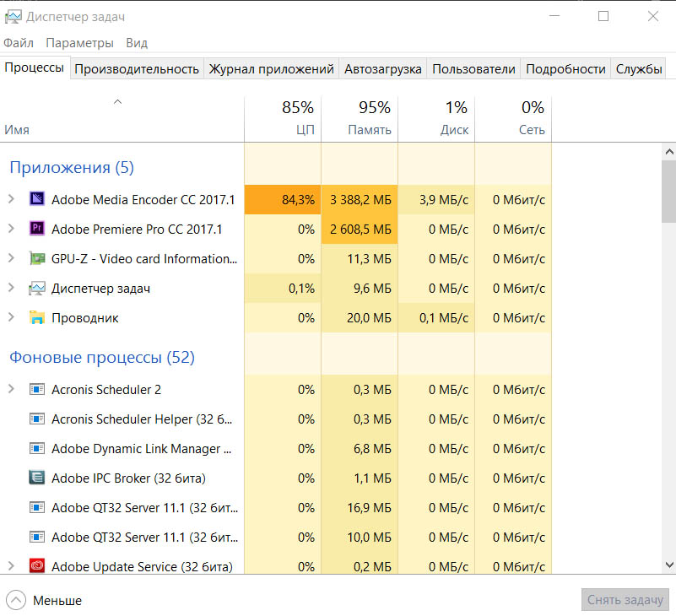
Task: Open the Файл menu
Action: (x=19, y=43)
